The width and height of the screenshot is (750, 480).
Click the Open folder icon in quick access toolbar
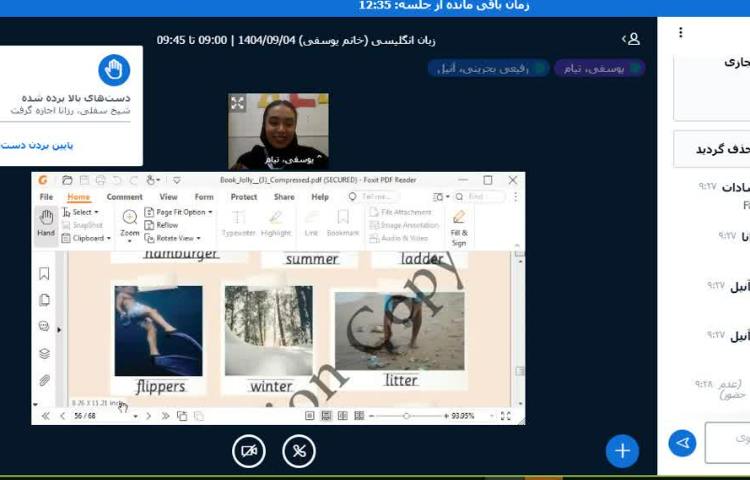67,180
